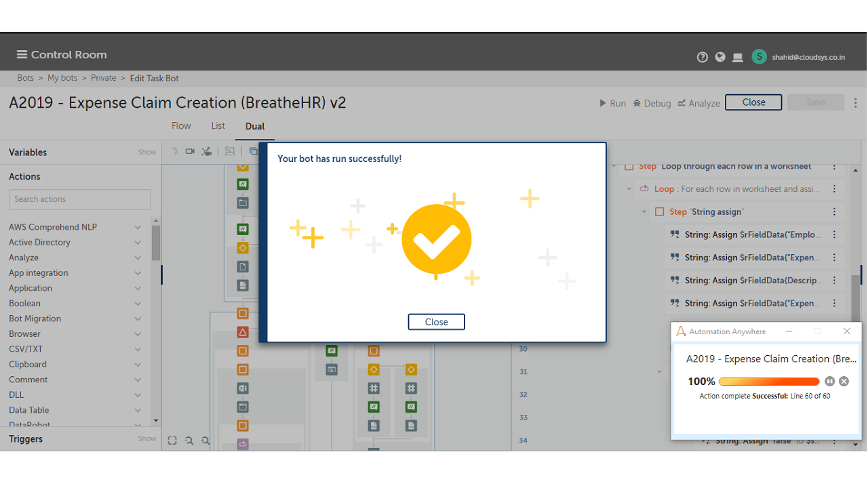Collapse the 'String assign' step triangle

(x=644, y=212)
